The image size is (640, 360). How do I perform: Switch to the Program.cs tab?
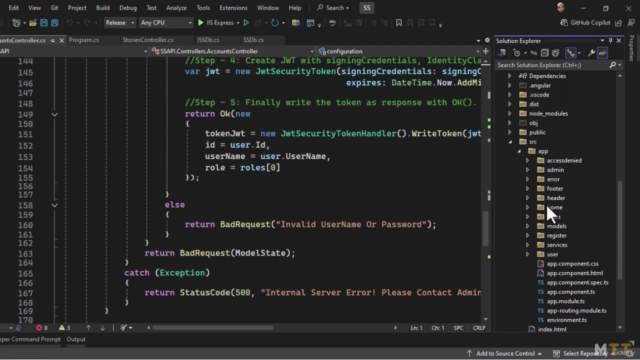(x=84, y=40)
